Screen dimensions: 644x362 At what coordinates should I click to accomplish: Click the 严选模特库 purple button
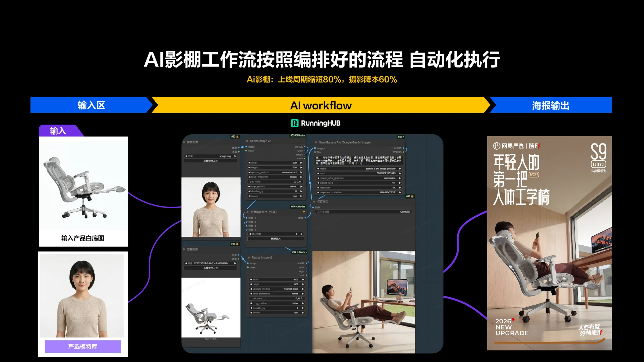83,346
